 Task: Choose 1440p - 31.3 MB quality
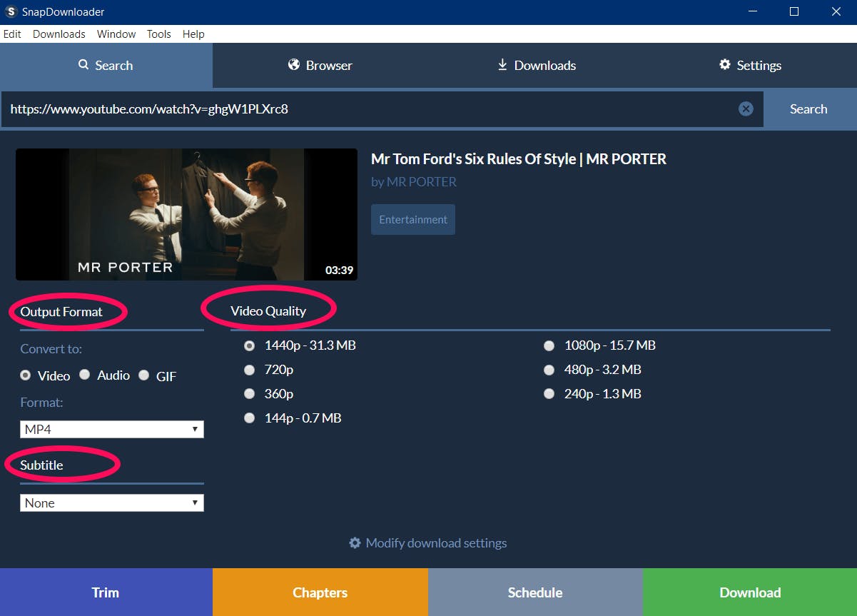(249, 345)
